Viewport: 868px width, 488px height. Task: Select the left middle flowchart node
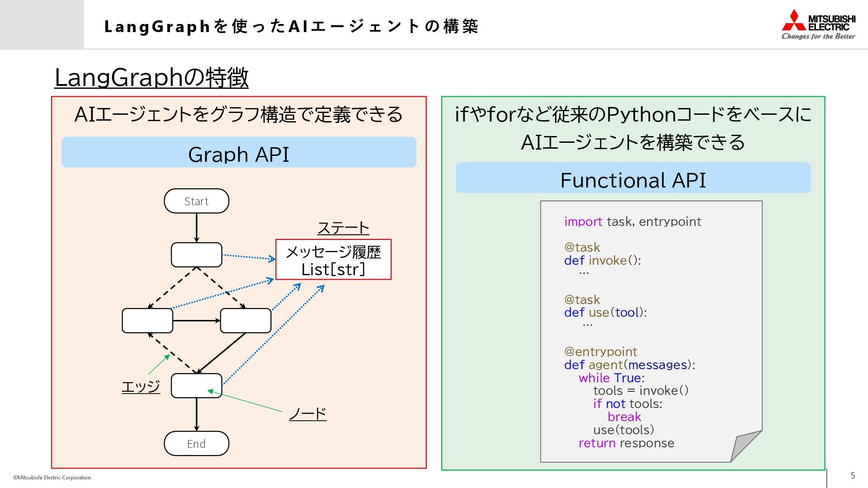(147, 321)
